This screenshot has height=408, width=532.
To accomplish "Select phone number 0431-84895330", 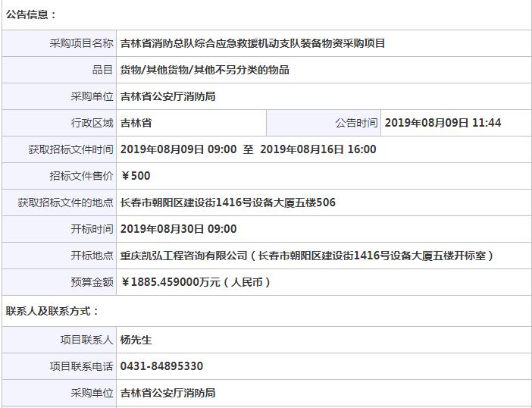I will point(162,366).
